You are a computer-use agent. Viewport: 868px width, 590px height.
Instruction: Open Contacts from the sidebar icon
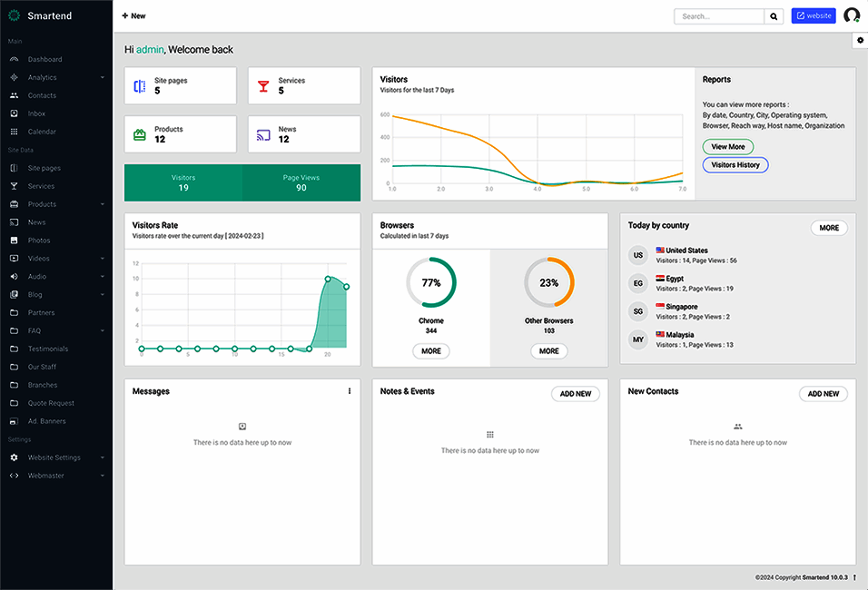(13, 95)
